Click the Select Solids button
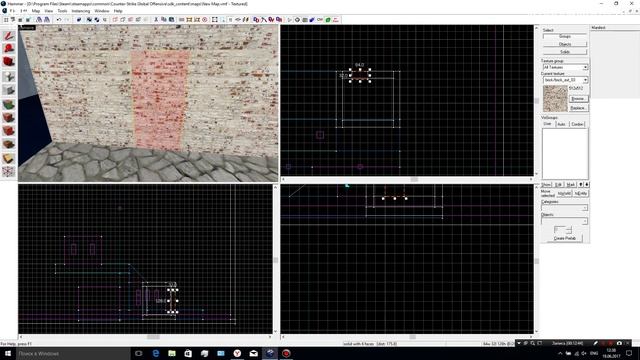640x360 pixels. pos(565,52)
